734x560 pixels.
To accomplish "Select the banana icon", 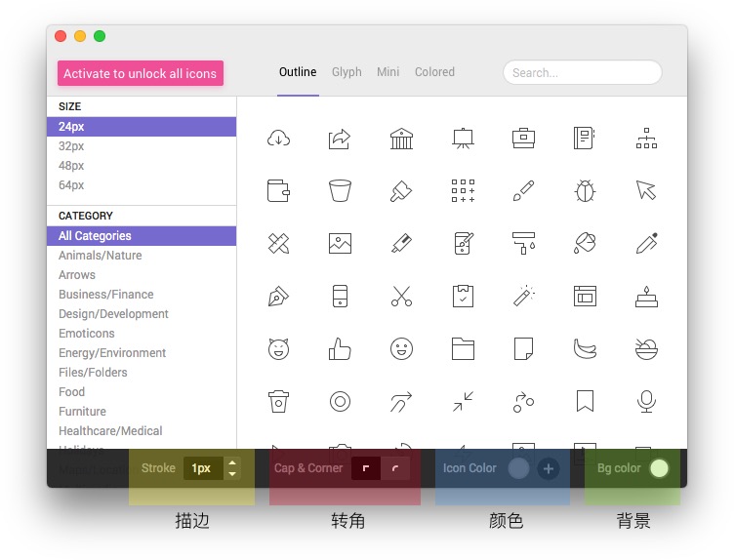I will (585, 349).
